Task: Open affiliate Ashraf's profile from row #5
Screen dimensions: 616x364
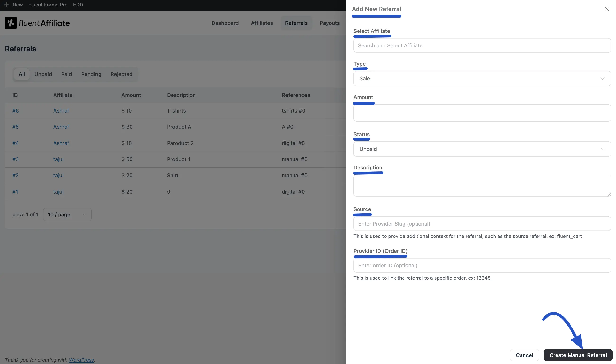Action: point(61,127)
